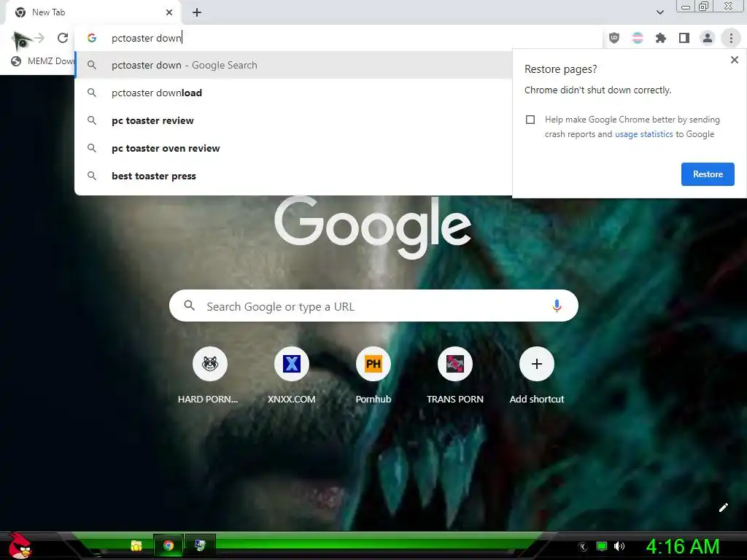Enable sending crash reports checkbox

[x=530, y=120]
